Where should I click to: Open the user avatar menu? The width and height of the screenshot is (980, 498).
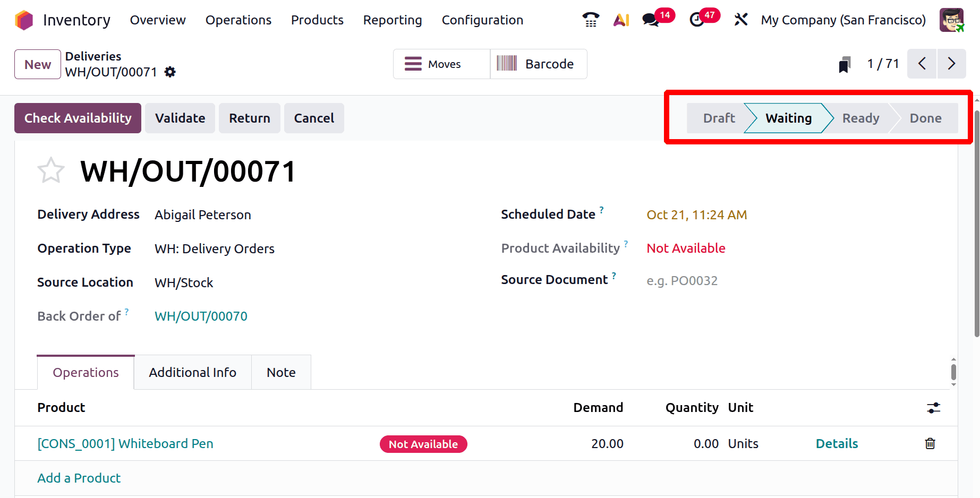tap(951, 20)
